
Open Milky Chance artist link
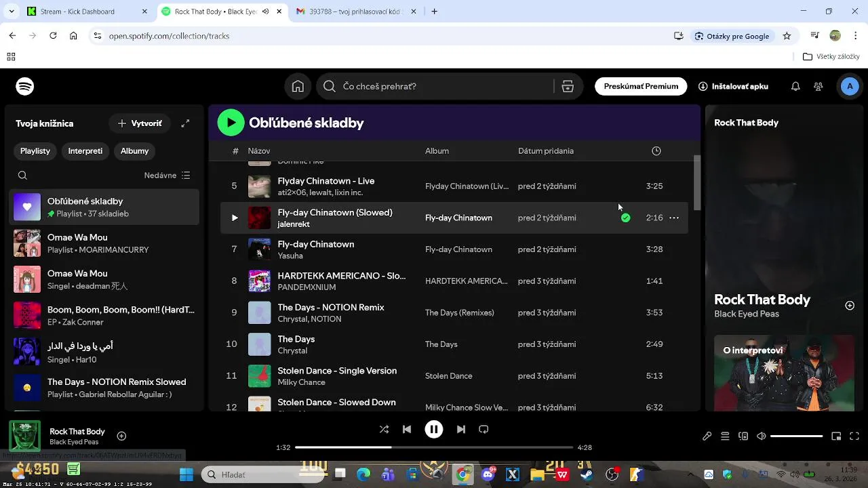tap(302, 382)
